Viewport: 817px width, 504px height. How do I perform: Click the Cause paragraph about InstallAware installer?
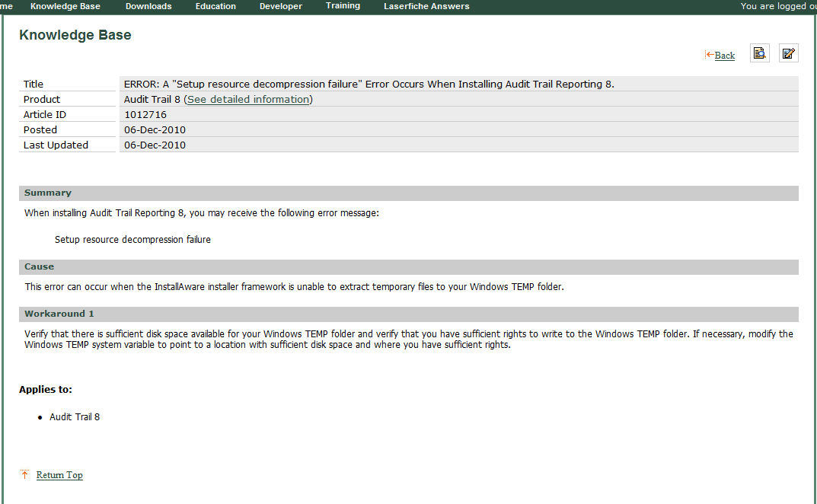coord(295,287)
